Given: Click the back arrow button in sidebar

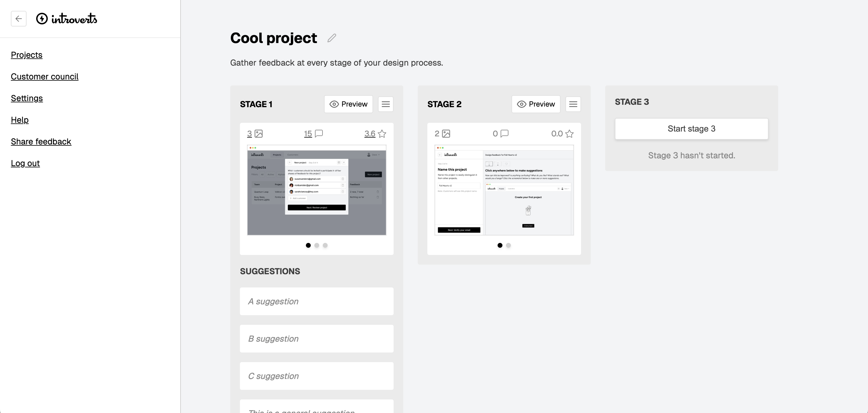Looking at the screenshot, I should (18, 18).
